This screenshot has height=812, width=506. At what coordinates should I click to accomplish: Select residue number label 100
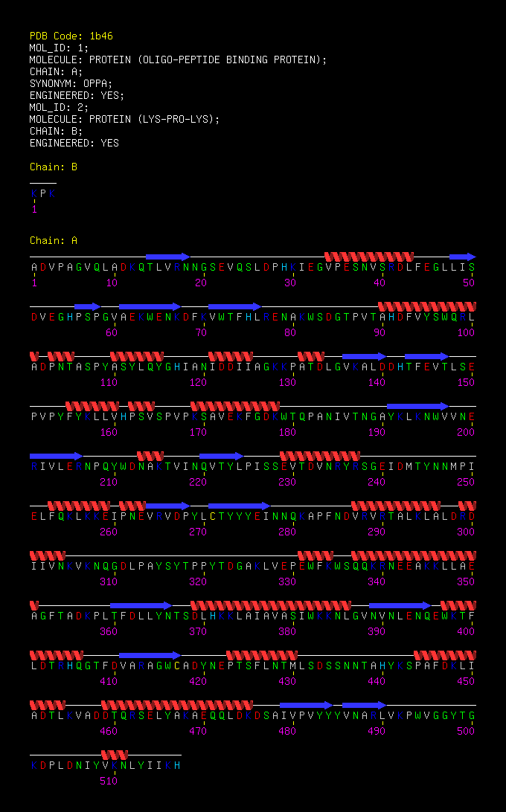tap(466, 332)
